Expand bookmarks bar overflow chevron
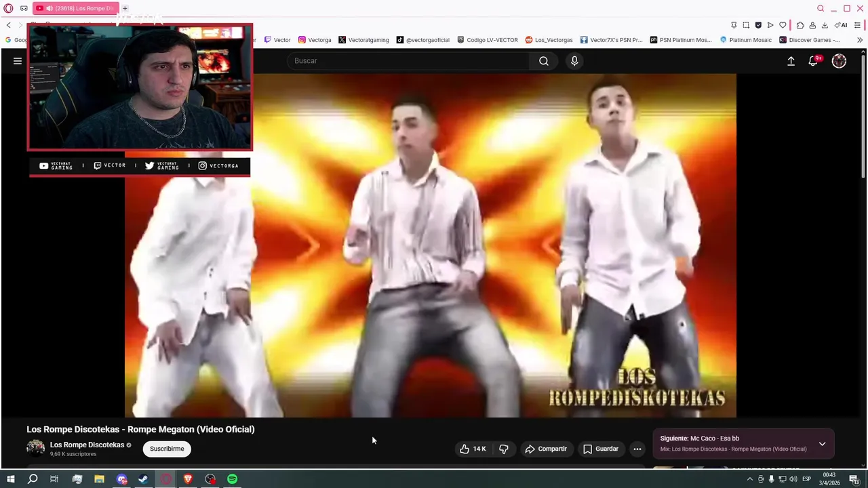This screenshot has height=488, width=868. (x=860, y=40)
